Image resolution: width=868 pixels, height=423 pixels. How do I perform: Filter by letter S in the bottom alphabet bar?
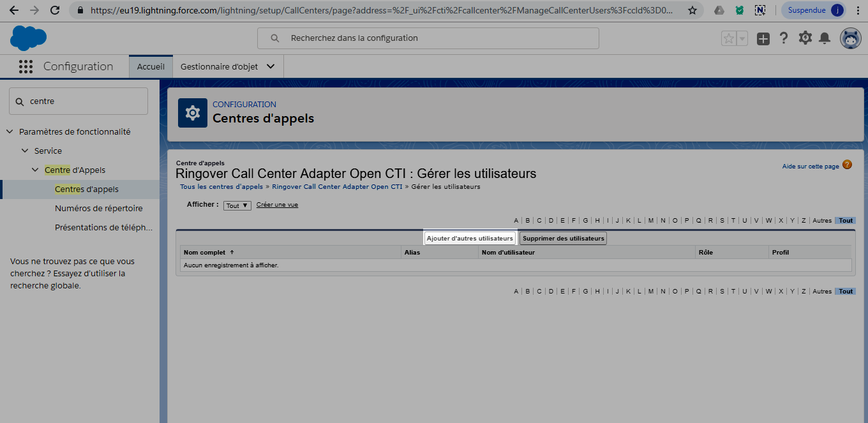click(722, 292)
